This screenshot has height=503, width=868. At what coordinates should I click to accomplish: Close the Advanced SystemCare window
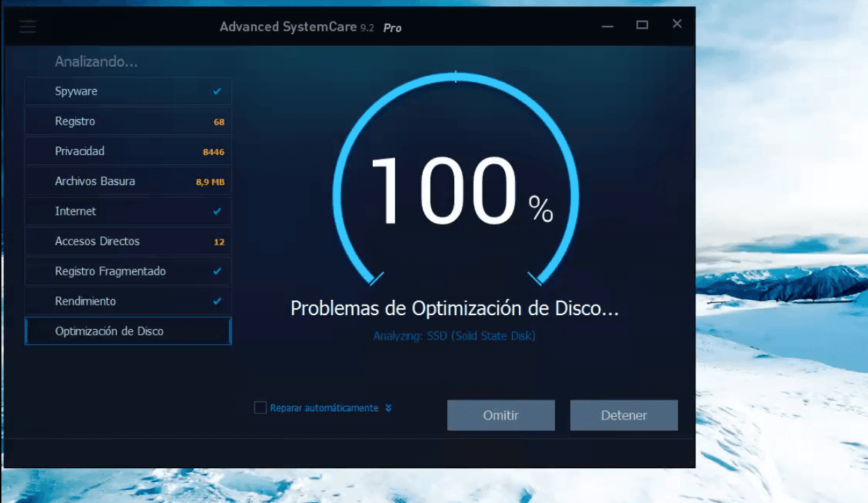pyautogui.click(x=677, y=24)
